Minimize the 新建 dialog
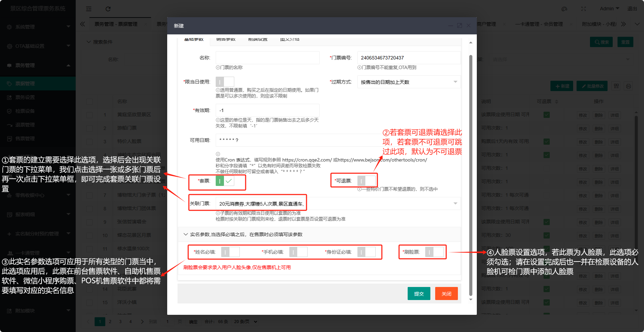 [451, 26]
